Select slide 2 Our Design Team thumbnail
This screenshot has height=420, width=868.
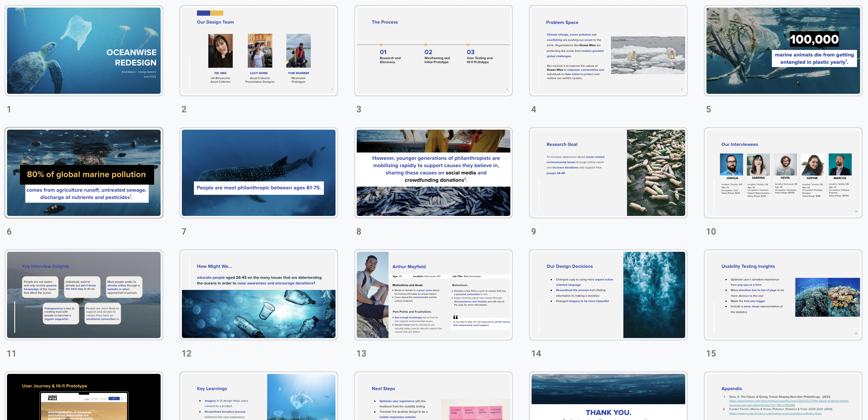(258, 51)
